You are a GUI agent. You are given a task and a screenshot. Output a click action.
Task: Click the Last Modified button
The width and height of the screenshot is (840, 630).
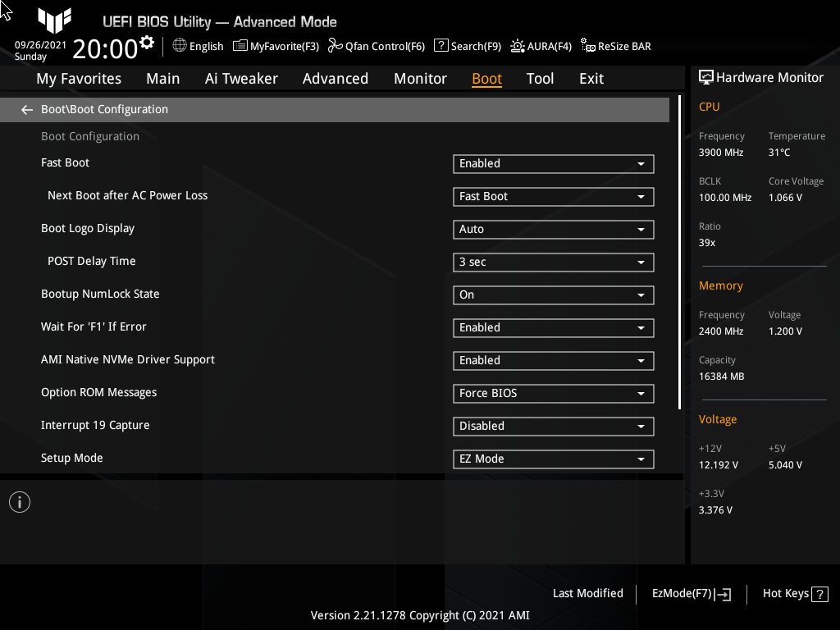coord(587,593)
